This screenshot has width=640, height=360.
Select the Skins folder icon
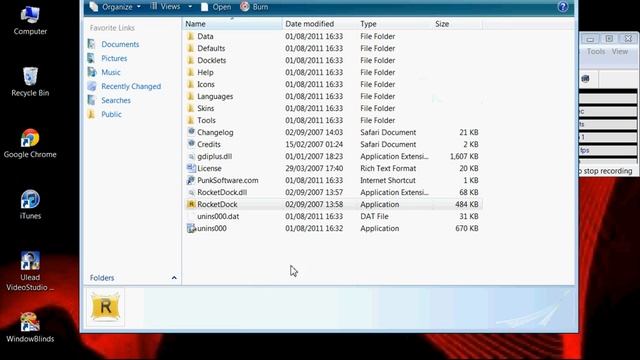(191, 108)
